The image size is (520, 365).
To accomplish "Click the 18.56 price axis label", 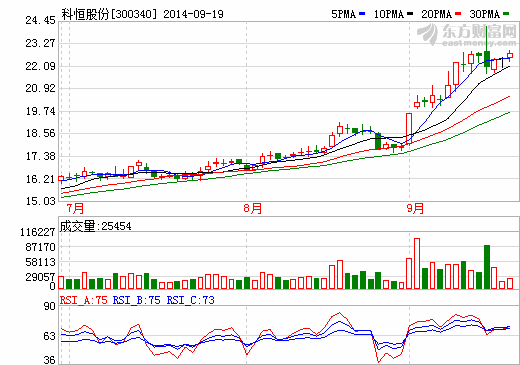I will [40, 133].
